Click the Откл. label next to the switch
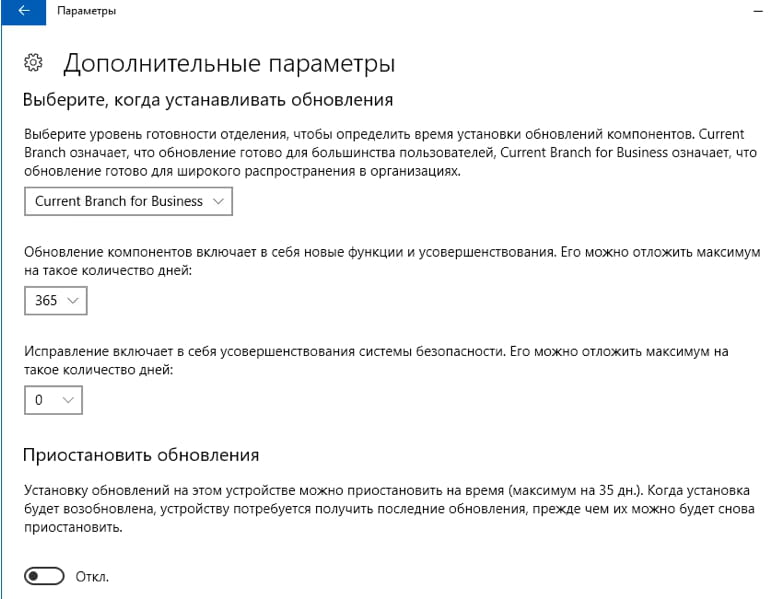Screen dimensions: 773x599 (x=92, y=577)
